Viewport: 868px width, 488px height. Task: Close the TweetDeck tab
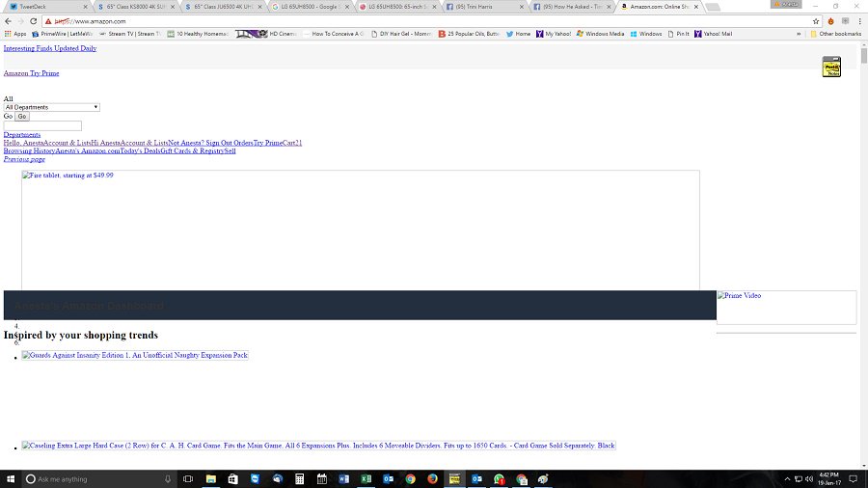pyautogui.click(x=85, y=7)
